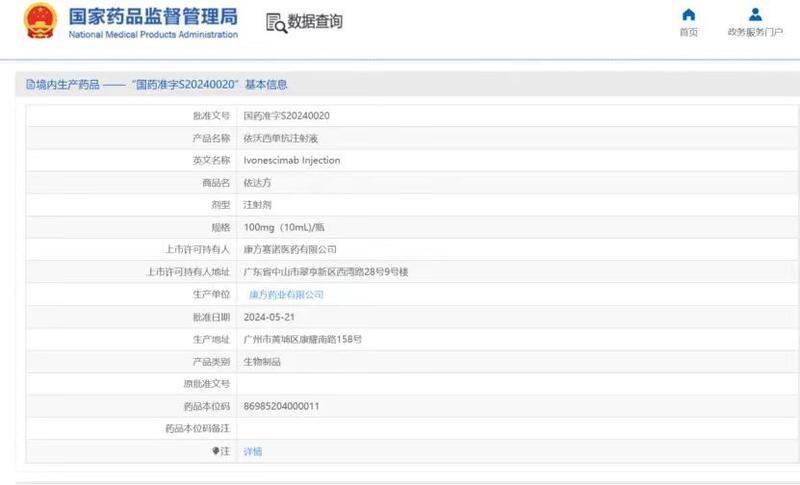Click the 政务服务门户 label

755,32
